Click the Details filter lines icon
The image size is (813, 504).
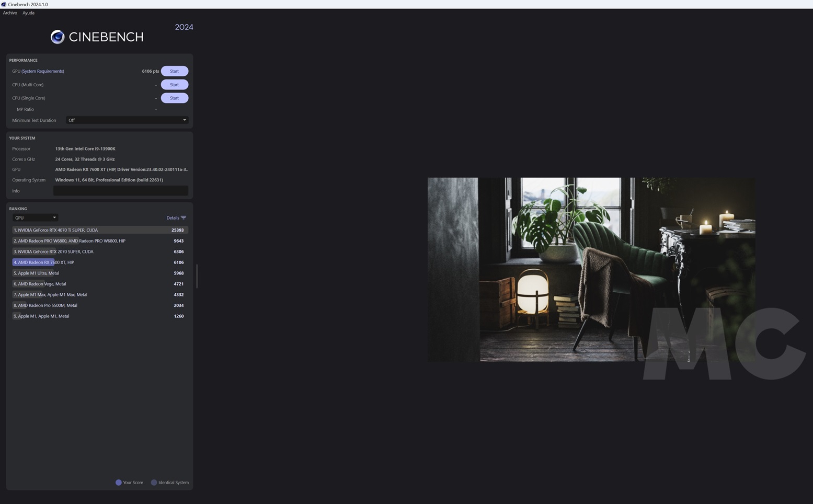[184, 218]
